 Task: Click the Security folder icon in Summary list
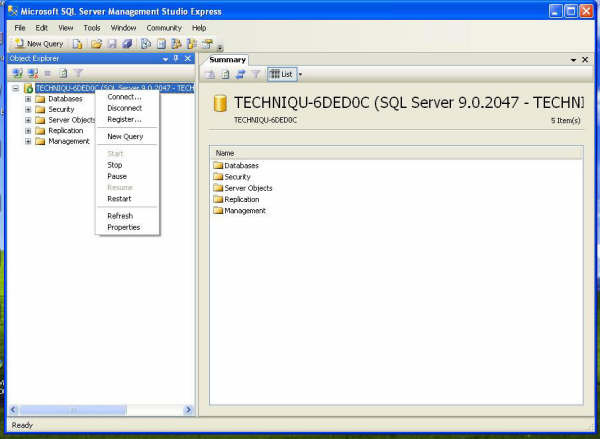(x=218, y=177)
